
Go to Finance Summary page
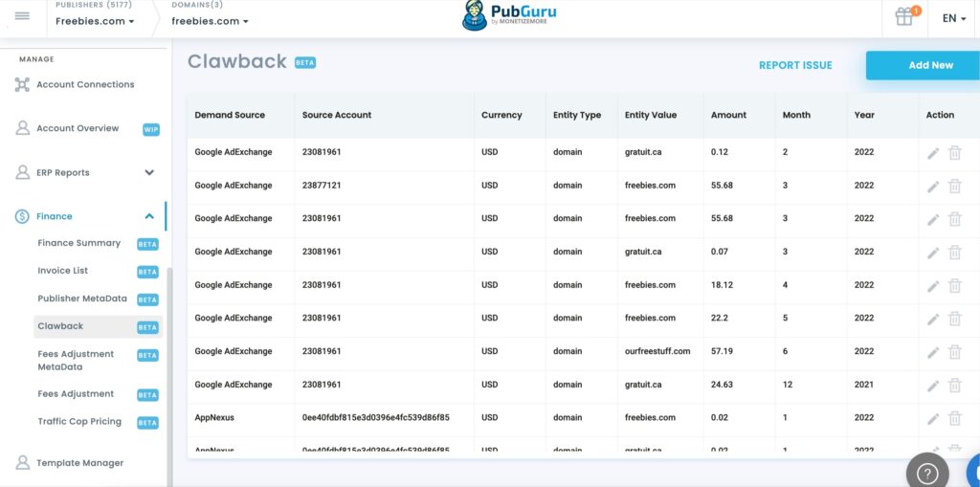[x=78, y=243]
